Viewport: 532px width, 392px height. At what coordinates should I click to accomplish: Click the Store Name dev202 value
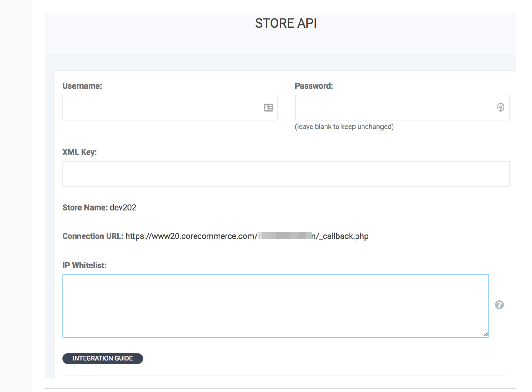click(123, 207)
